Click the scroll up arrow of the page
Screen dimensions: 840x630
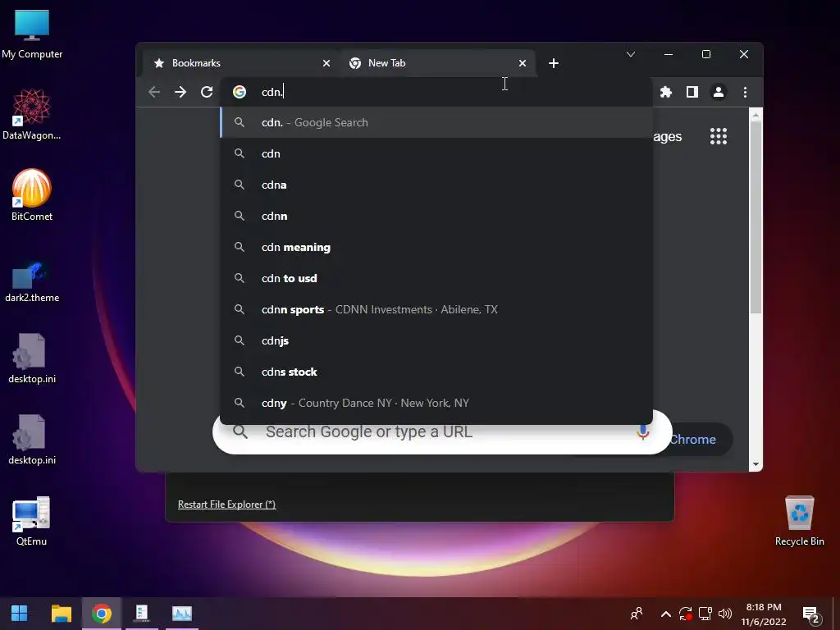click(756, 115)
